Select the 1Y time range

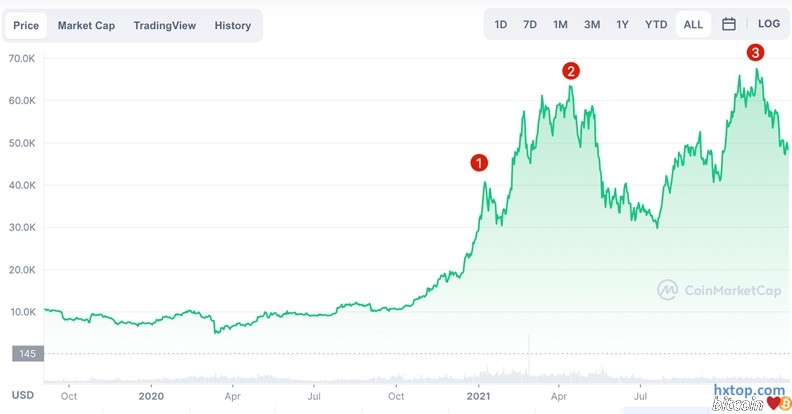623,24
